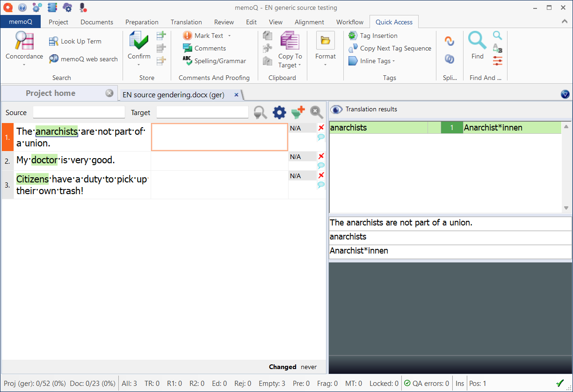
Task: Click in the Source filter field
Action: tap(79, 112)
